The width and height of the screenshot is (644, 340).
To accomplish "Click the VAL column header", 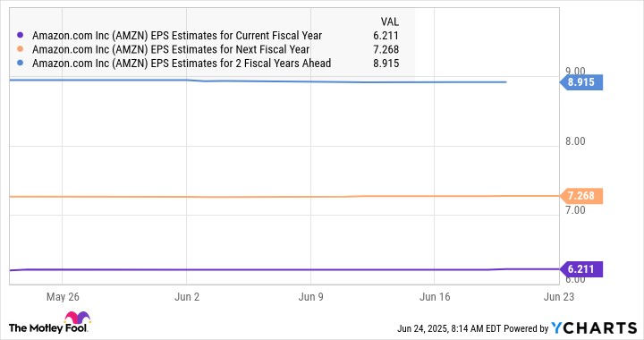I will [389, 21].
